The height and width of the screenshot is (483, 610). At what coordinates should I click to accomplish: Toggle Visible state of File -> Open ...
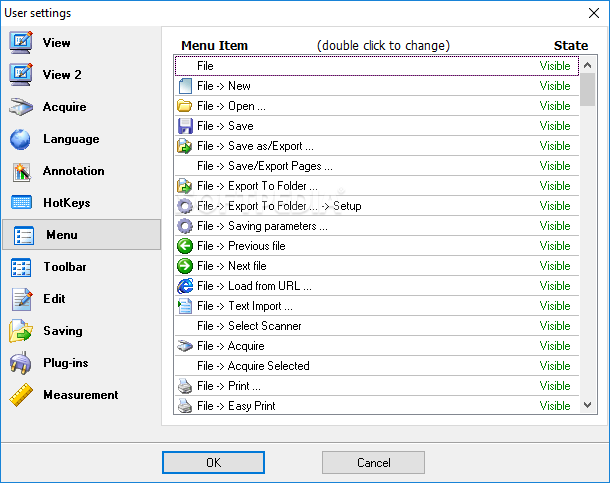coord(555,106)
